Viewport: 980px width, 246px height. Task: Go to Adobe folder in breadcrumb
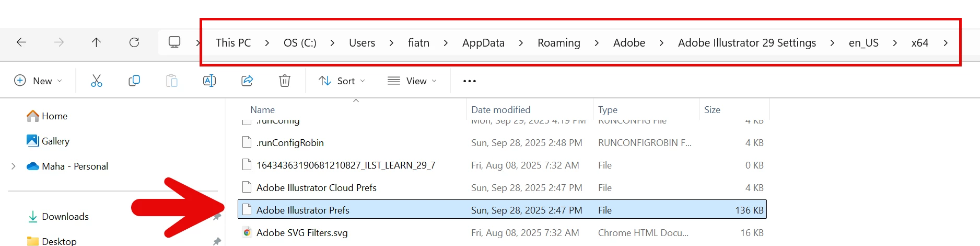(x=629, y=43)
